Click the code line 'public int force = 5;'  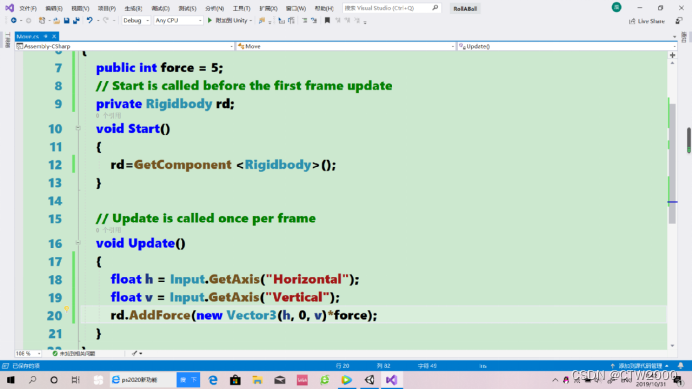[x=160, y=68]
